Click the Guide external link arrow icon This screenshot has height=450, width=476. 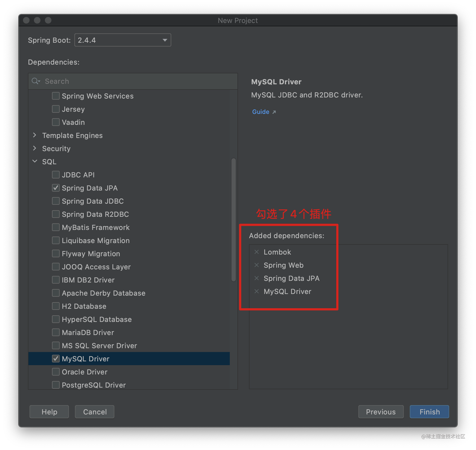point(274,112)
